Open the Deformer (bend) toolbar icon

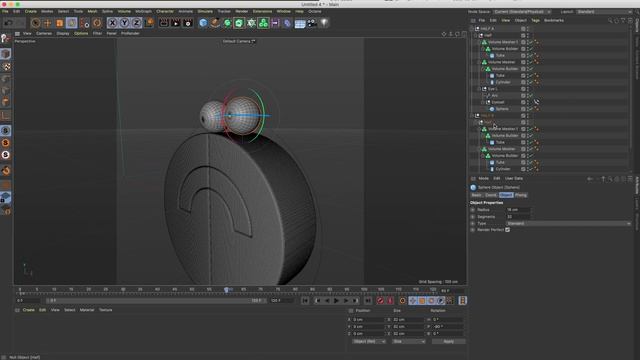click(x=287, y=23)
